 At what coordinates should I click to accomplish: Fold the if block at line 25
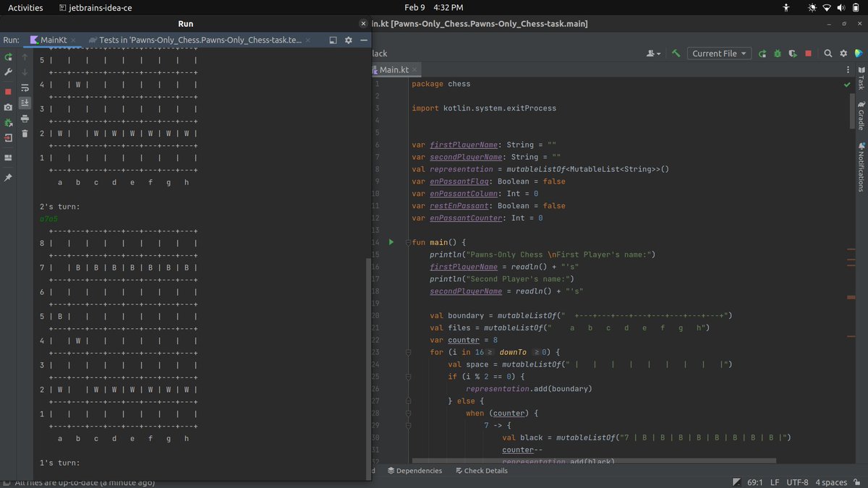click(x=407, y=377)
